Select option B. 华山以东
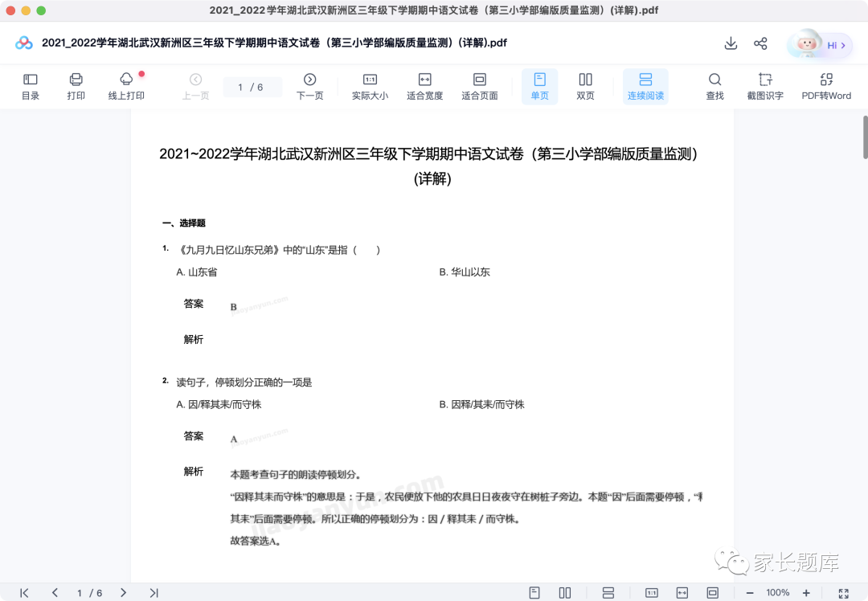Image resolution: width=868 pixels, height=601 pixels. (465, 272)
